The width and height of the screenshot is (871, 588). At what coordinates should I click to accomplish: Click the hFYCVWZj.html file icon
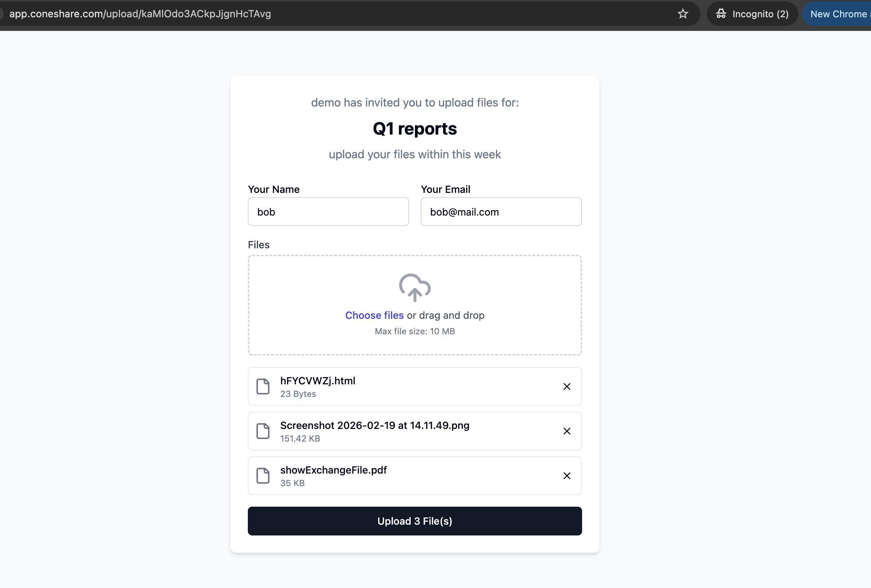click(x=263, y=386)
